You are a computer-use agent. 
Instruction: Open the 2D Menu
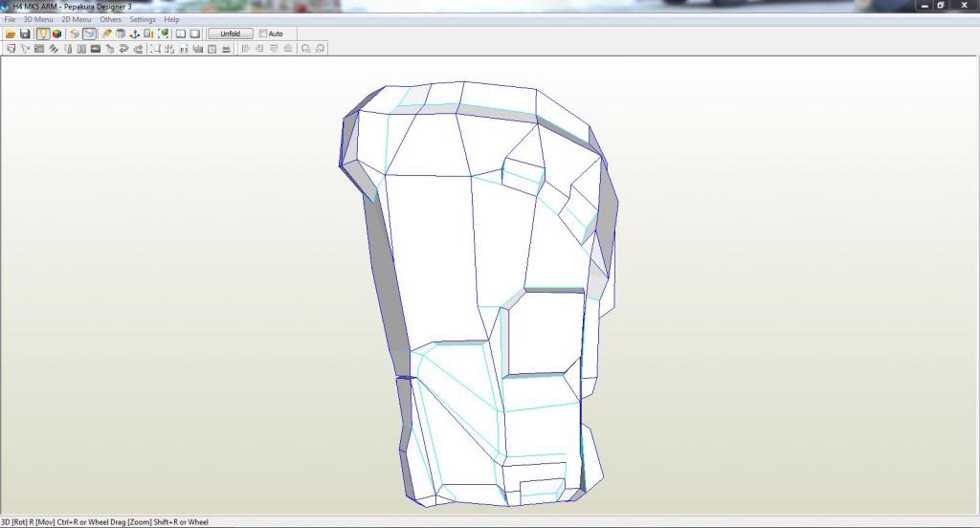coord(77,19)
